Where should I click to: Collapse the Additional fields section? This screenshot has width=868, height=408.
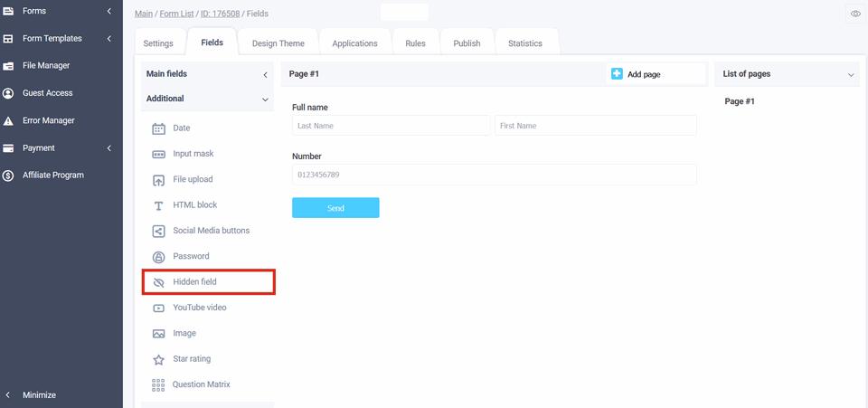[265, 100]
